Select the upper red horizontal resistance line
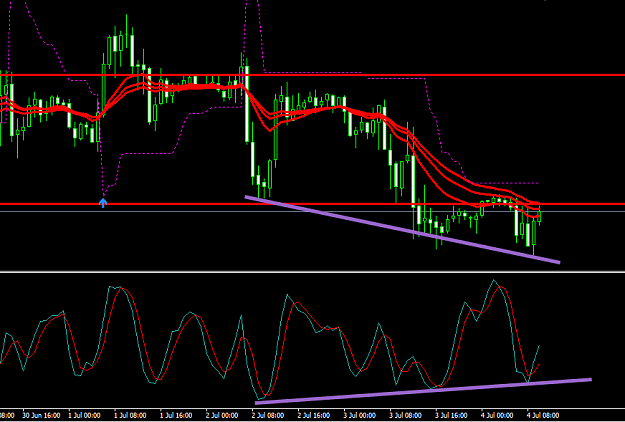Image resolution: width=625 pixels, height=422 pixels. tap(312, 75)
